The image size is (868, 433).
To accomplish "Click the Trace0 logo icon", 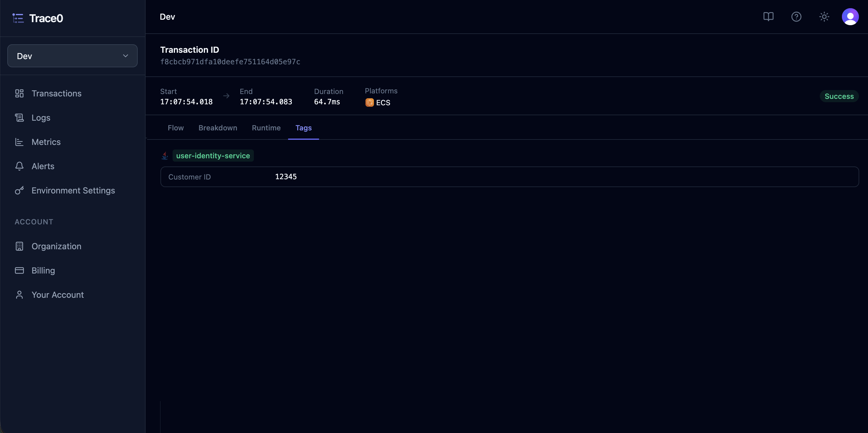I will click(18, 18).
